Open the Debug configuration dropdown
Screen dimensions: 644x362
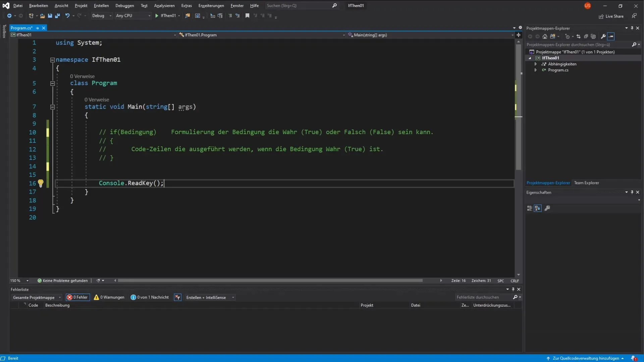(x=102, y=16)
